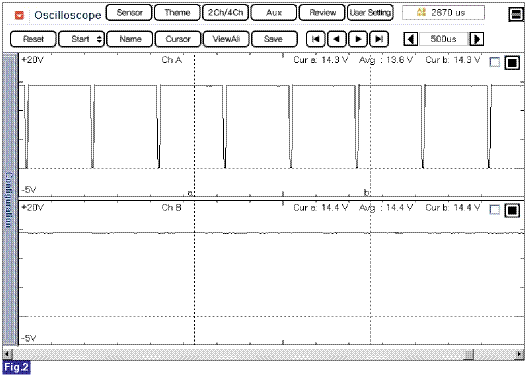Jump to first record playback icon

[315, 39]
